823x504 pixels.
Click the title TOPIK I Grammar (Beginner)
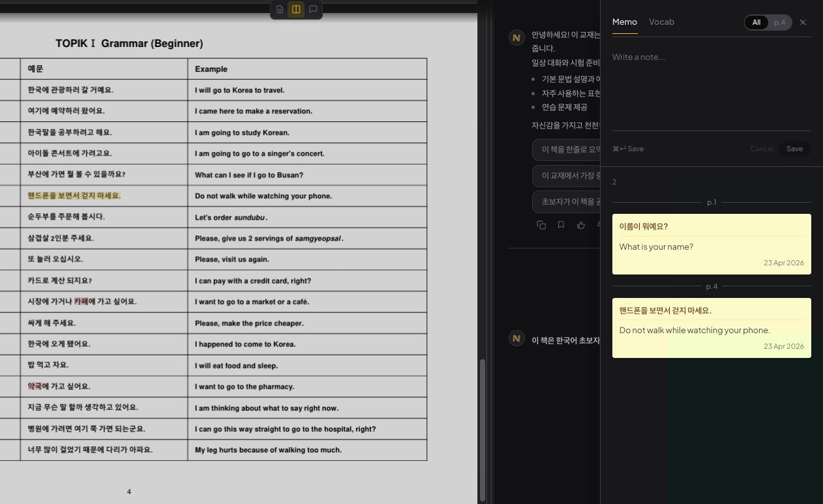pyautogui.click(x=129, y=44)
